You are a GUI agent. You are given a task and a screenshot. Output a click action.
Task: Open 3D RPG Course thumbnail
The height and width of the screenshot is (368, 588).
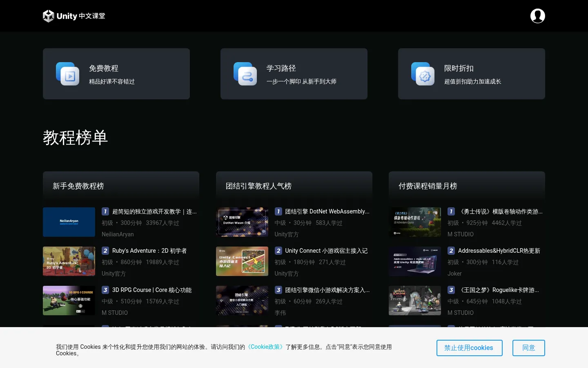coord(69,301)
